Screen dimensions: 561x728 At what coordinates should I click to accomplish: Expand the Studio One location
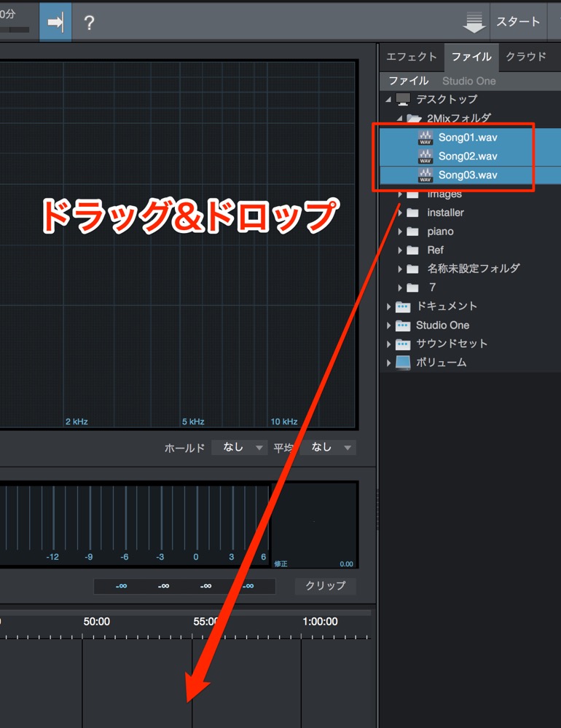tap(388, 325)
